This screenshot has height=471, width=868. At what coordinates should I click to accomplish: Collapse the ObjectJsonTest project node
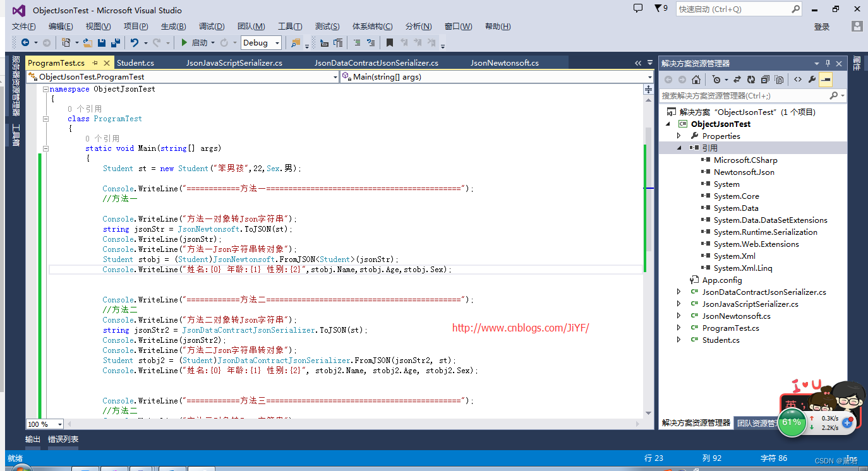[667, 124]
